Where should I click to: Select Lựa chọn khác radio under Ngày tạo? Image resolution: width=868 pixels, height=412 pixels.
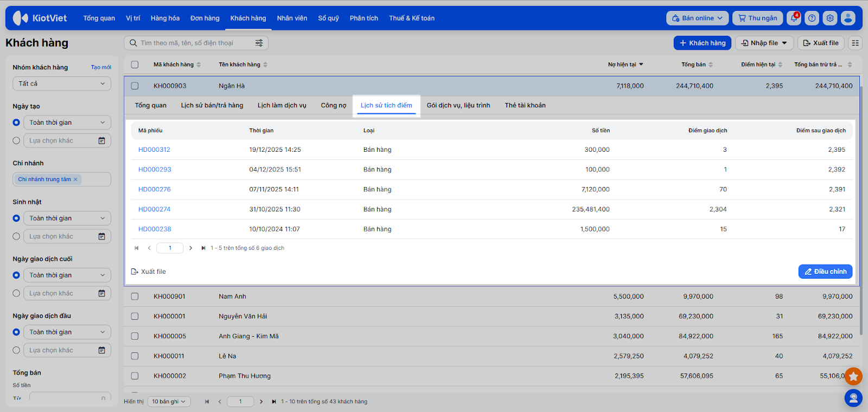click(16, 140)
